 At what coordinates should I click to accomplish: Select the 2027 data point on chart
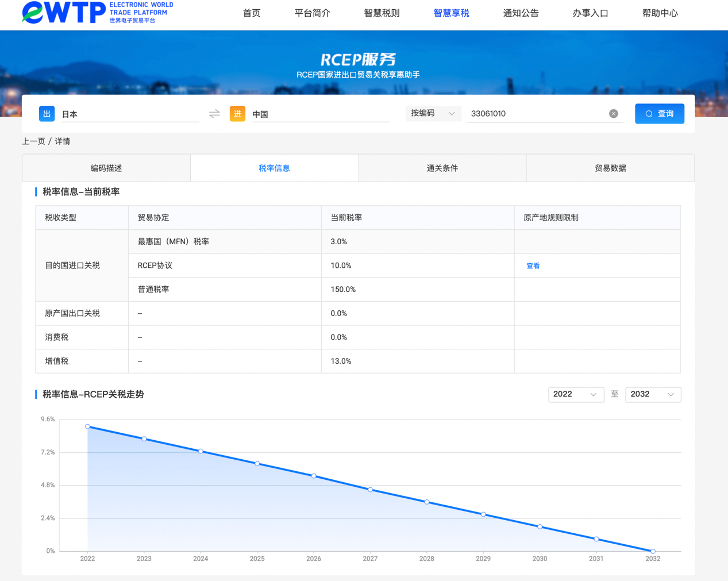pos(370,490)
